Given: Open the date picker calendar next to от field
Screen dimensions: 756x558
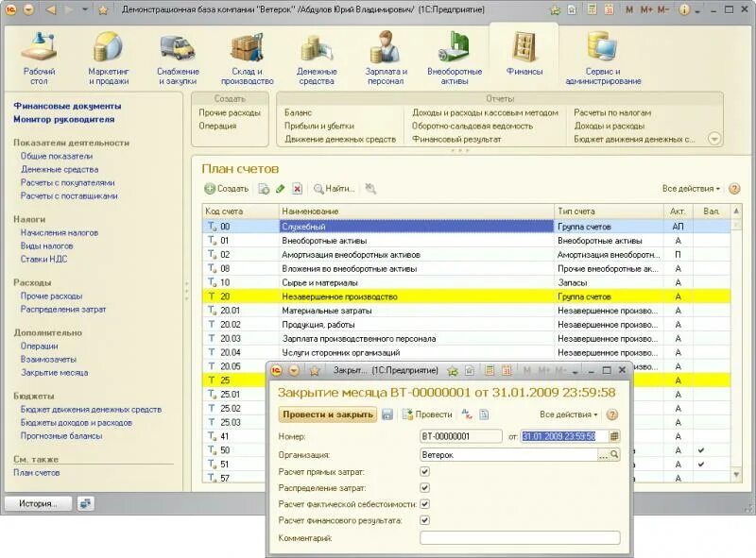Looking at the screenshot, I should coord(613,436).
